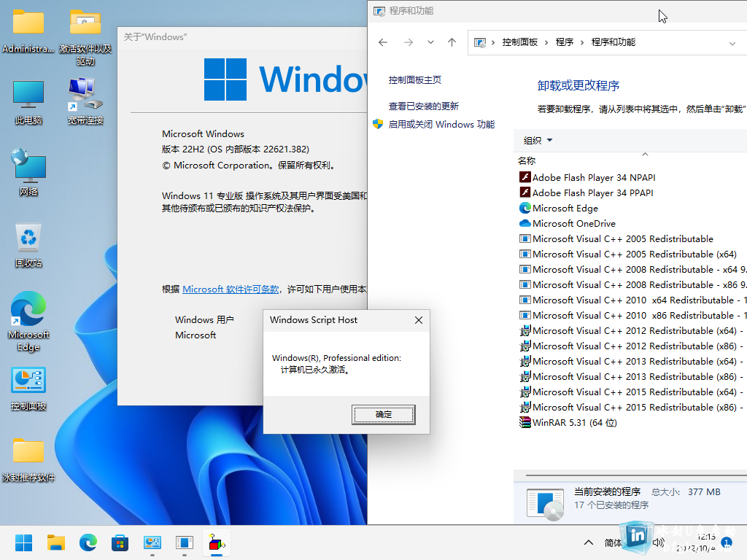This screenshot has width=747, height=560.
Task: Expand the chevron before 控制面板 breadcrumb
Action: coord(492,42)
